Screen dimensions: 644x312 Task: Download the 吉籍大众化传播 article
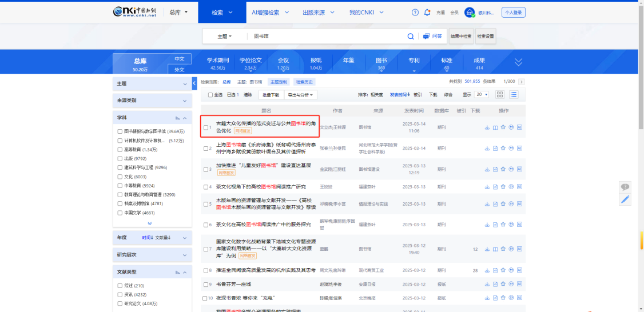(487, 127)
